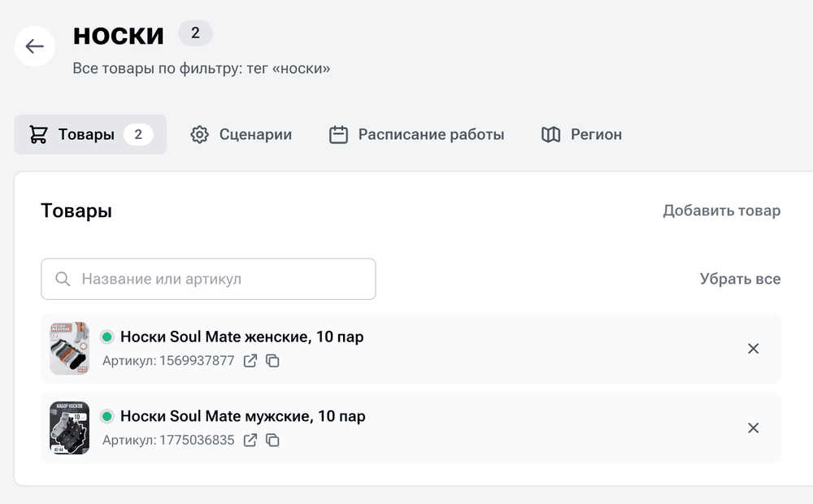Screen dimensions: 813x504
Task: Copy article number 1569937877
Action: click(x=272, y=360)
